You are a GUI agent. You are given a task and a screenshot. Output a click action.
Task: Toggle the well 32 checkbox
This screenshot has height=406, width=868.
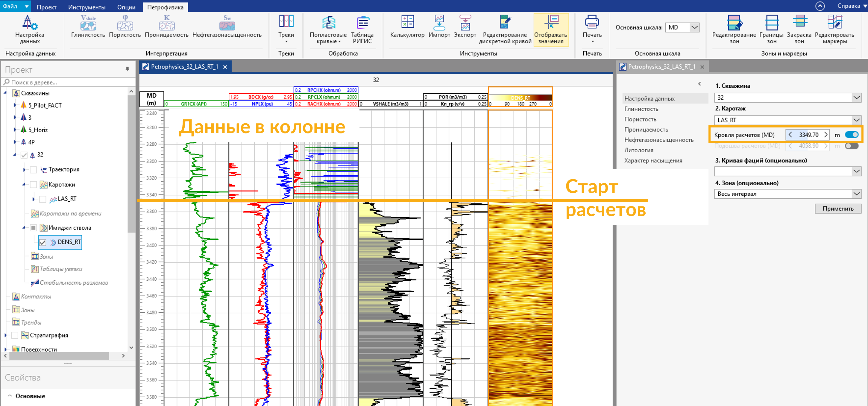24,155
